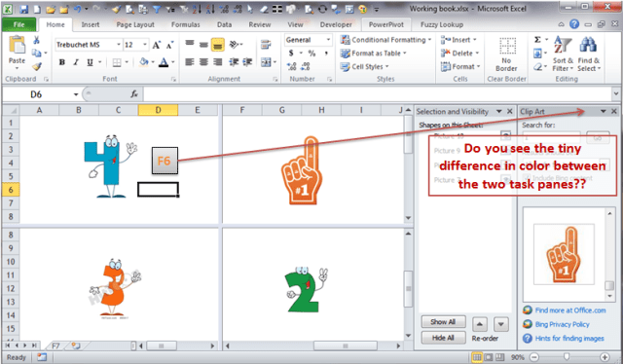
Task: Open Find & Select dropdown
Action: coord(589,55)
